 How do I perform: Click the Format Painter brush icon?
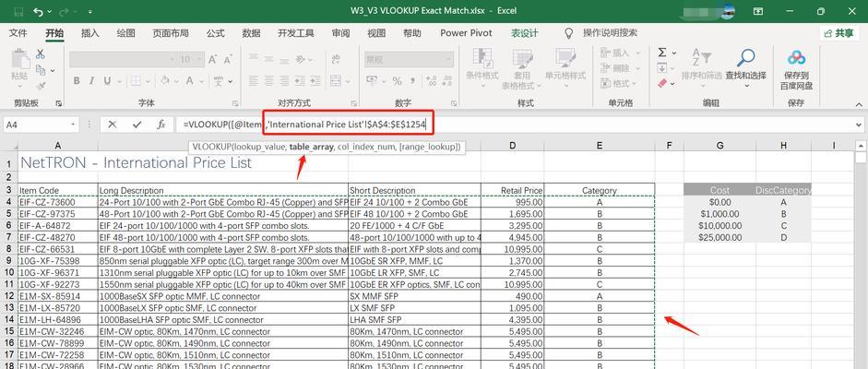[x=41, y=85]
